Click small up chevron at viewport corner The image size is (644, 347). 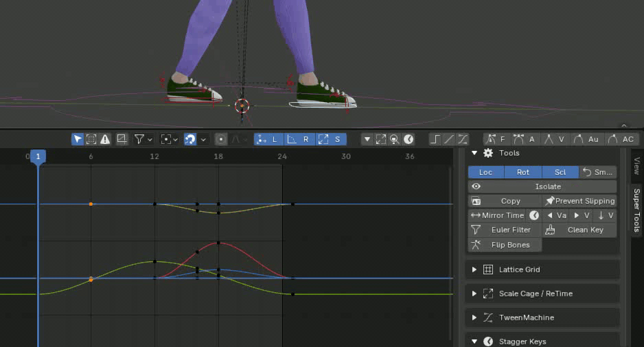click(624, 125)
